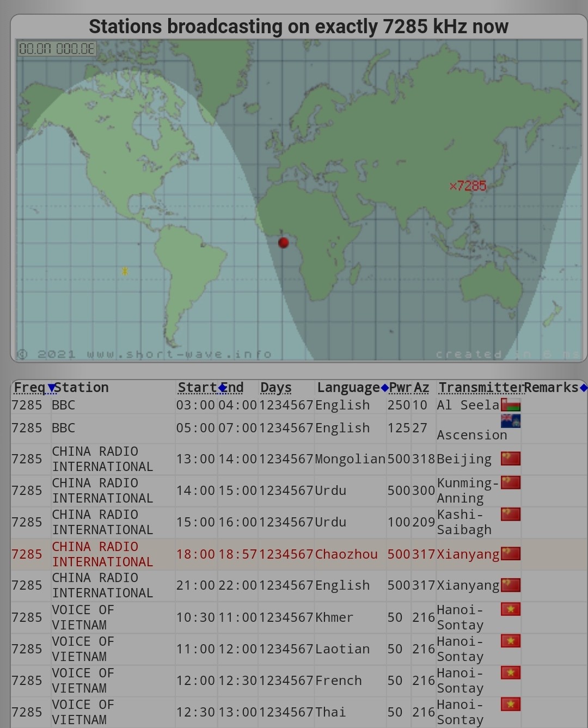This screenshot has height=728, width=588.
Task: Click the Vietnam flag in the Laotian row
Action: [511, 641]
